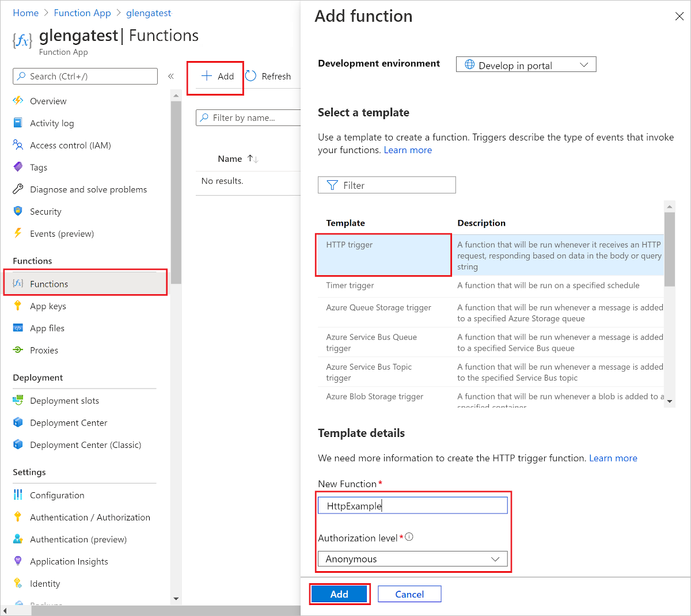Open Deployment Center in sidebar
The width and height of the screenshot is (691, 616).
tap(69, 423)
